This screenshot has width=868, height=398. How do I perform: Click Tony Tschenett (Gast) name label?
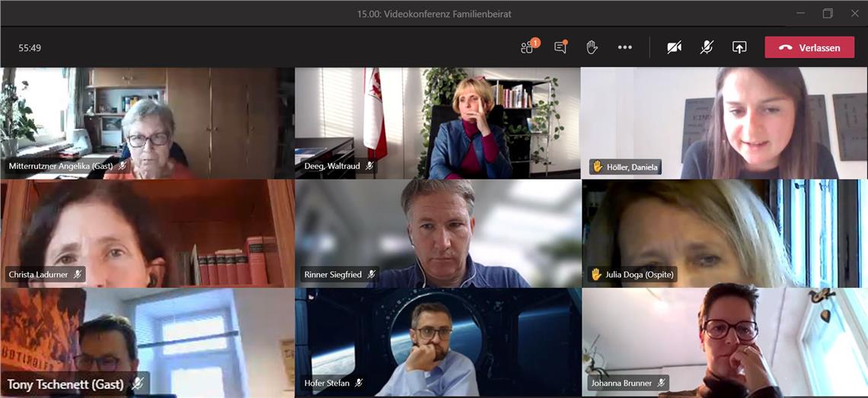point(67,384)
